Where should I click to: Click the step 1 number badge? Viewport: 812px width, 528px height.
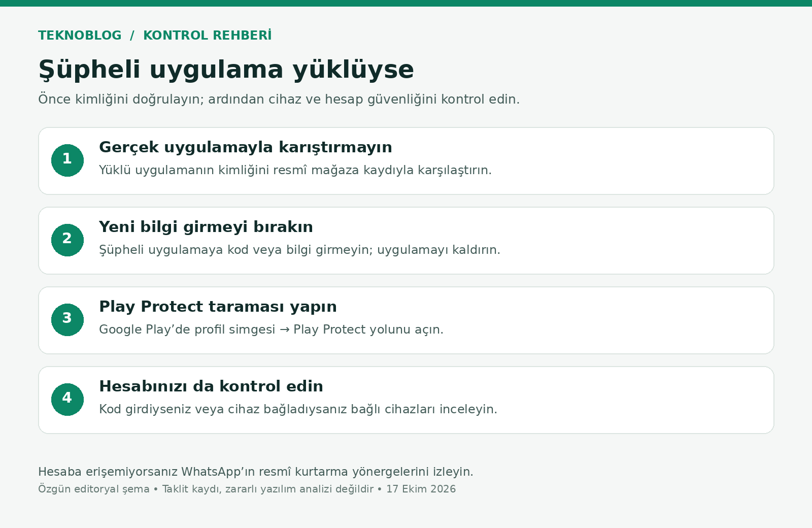pos(67,160)
